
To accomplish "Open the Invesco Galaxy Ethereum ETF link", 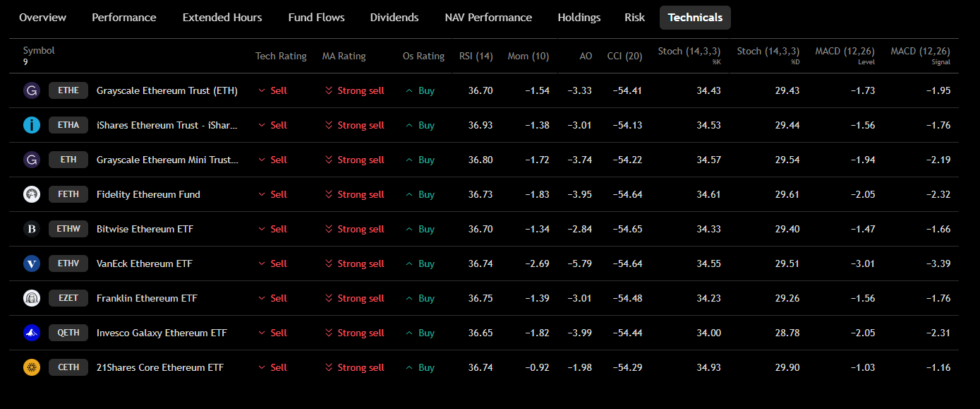I will coord(162,333).
